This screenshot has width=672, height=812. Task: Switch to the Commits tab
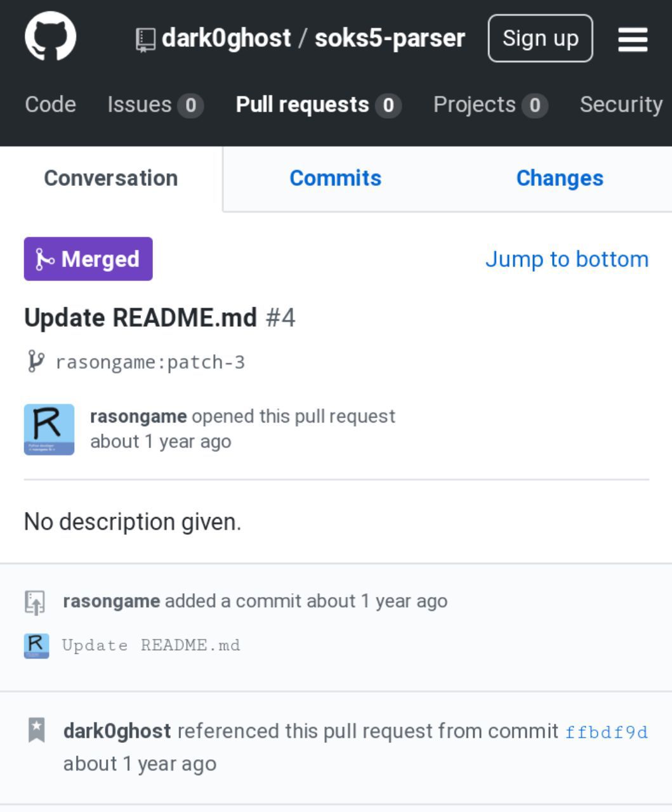click(x=336, y=178)
